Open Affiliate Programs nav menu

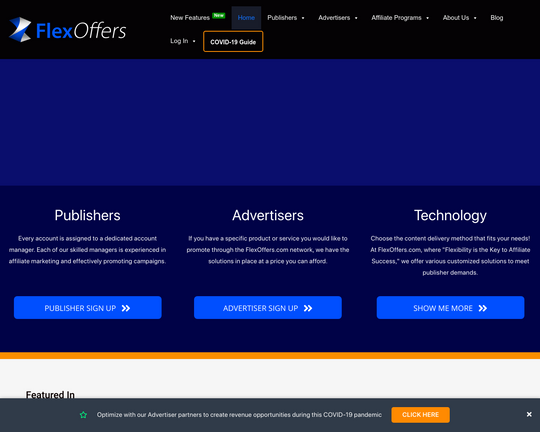point(396,18)
